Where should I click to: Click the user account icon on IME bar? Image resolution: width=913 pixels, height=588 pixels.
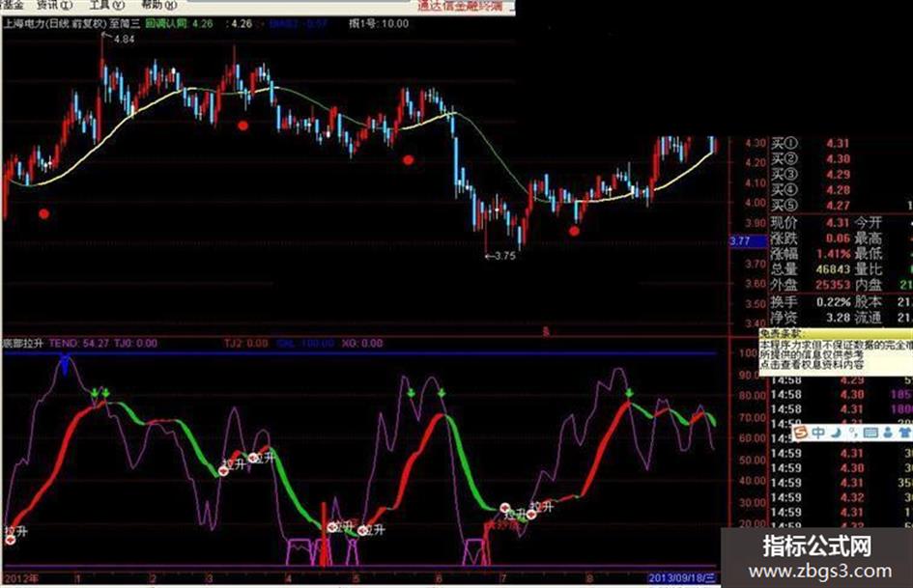click(x=888, y=433)
